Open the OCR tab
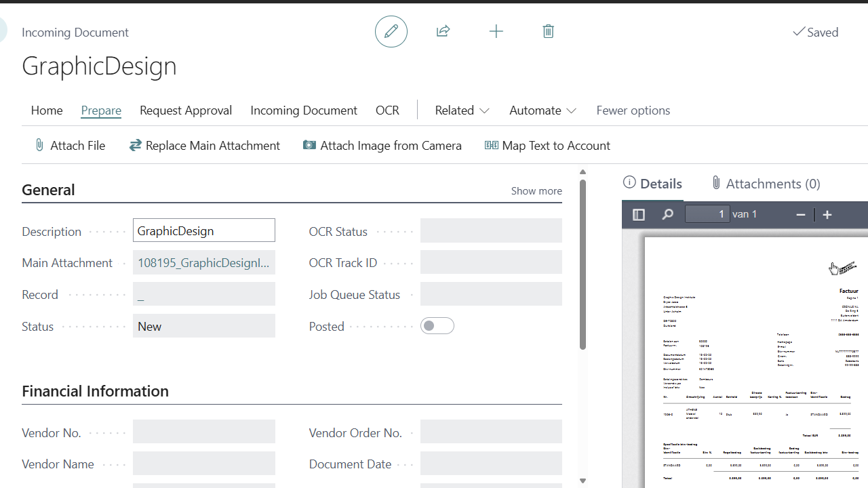Viewport: 868px width, 488px height. (x=387, y=110)
